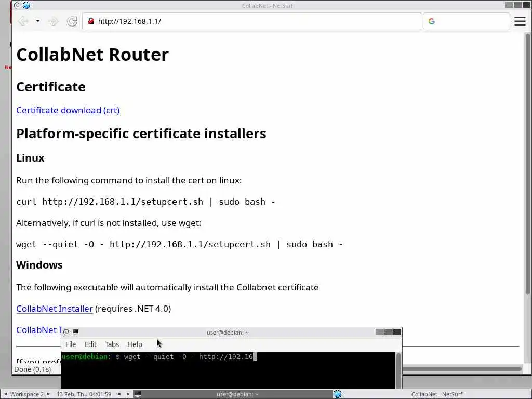Open the CollabNet Installer link requiring .NET 4.0

(x=54, y=309)
